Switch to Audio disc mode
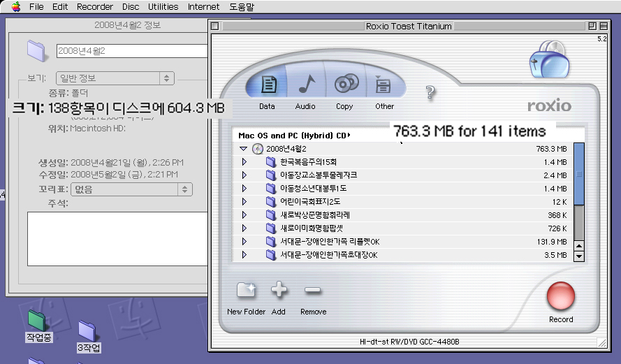Screen dimensions: 621x364 pyautogui.click(x=305, y=87)
